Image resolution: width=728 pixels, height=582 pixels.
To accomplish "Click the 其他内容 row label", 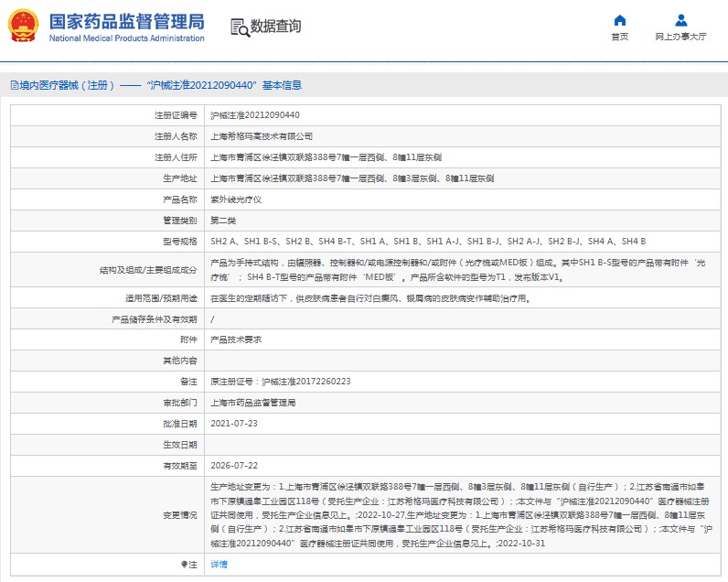I will pos(180,361).
